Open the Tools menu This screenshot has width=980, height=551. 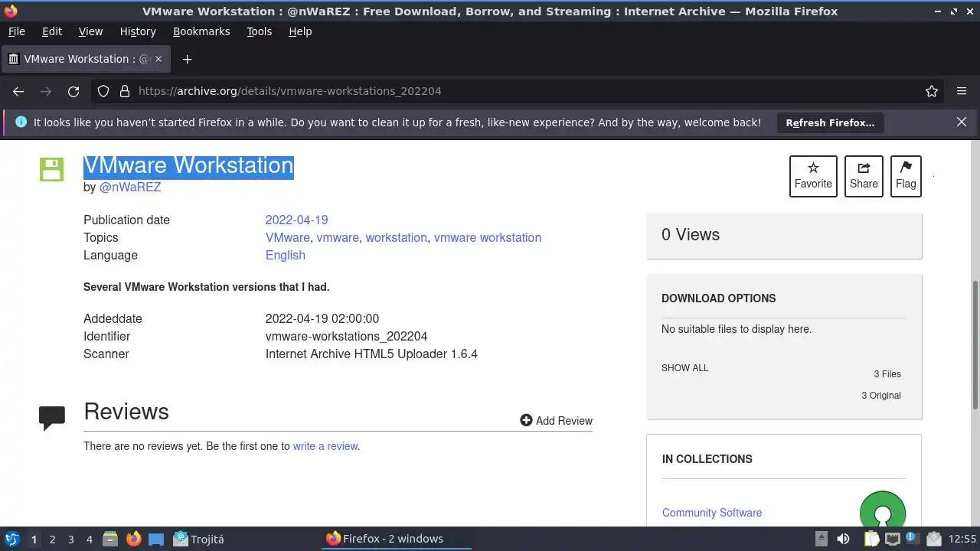click(259, 31)
